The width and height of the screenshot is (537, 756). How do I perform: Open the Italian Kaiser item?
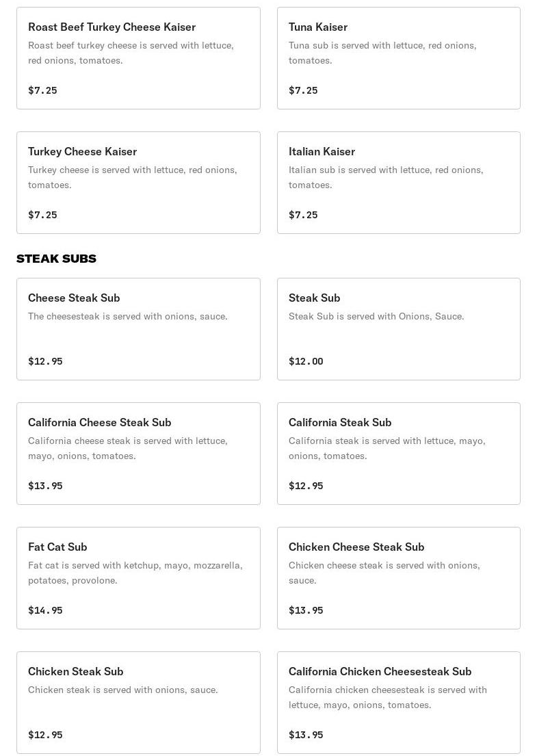pos(399,183)
